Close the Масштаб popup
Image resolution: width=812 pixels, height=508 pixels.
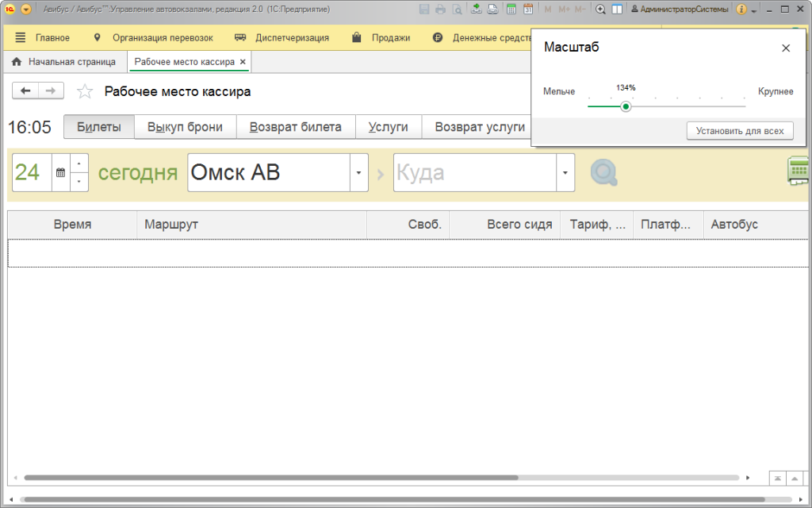[x=786, y=48]
